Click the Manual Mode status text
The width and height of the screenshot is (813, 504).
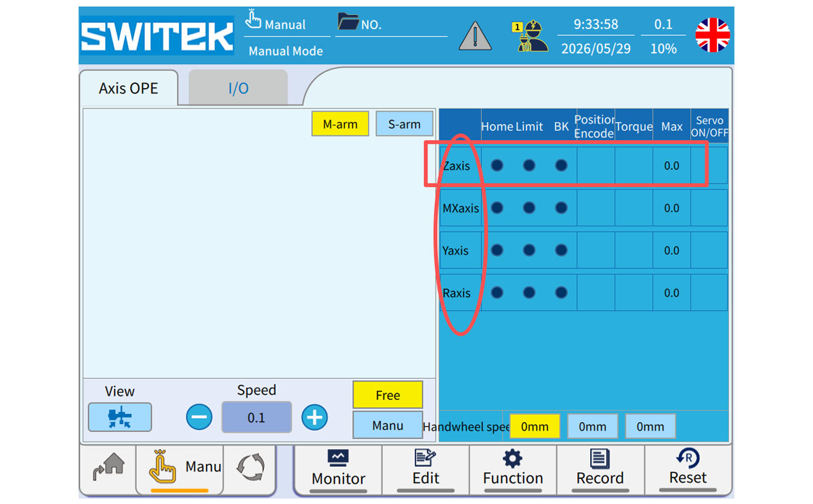coord(286,51)
